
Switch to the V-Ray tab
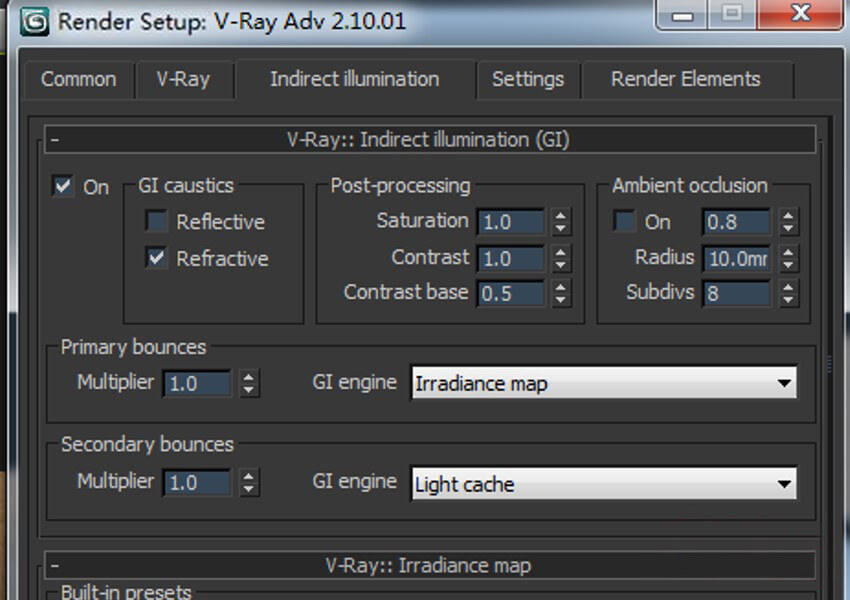(184, 79)
